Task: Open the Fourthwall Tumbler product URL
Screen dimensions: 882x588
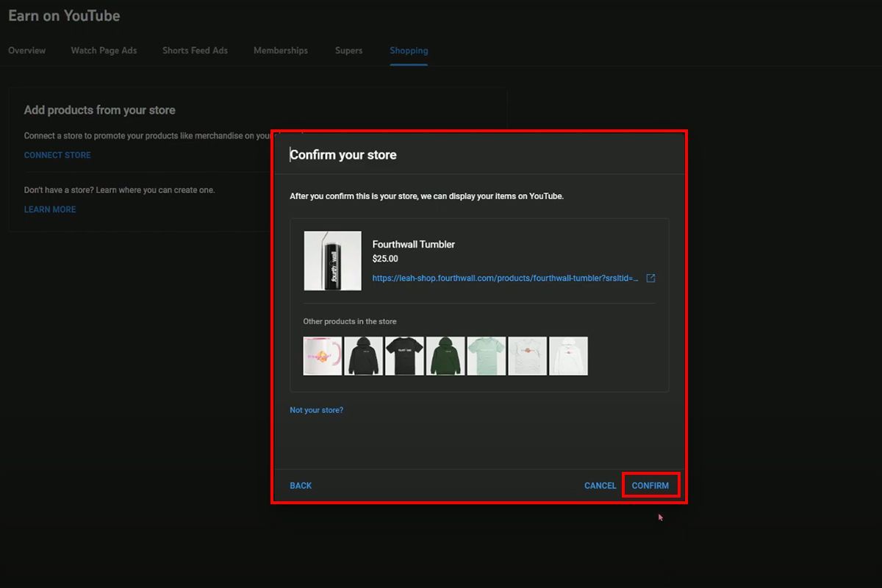Action: [506, 279]
